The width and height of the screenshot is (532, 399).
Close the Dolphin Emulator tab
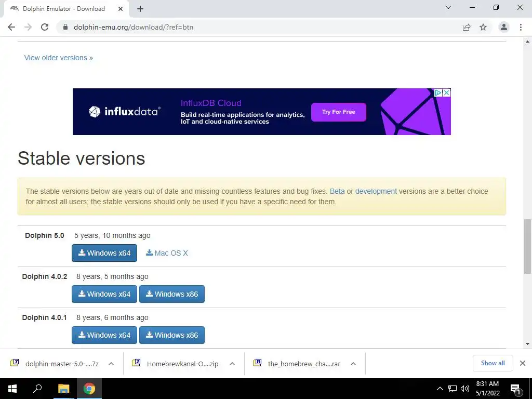[121, 9]
